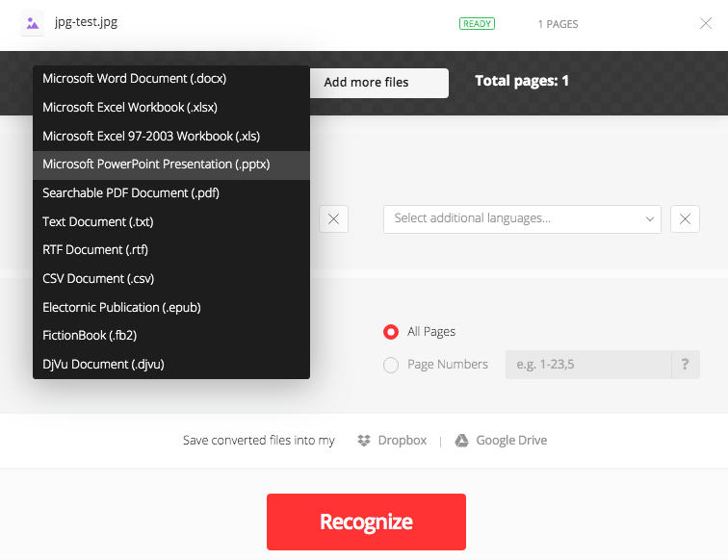Image resolution: width=728 pixels, height=560 pixels.
Task: Click the Google Drive icon
Action: [x=462, y=441]
